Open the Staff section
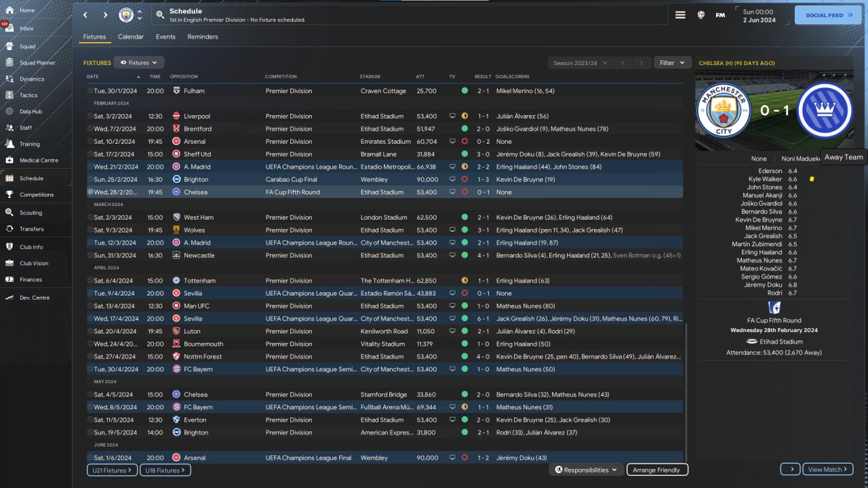868x488 pixels. coord(26,127)
